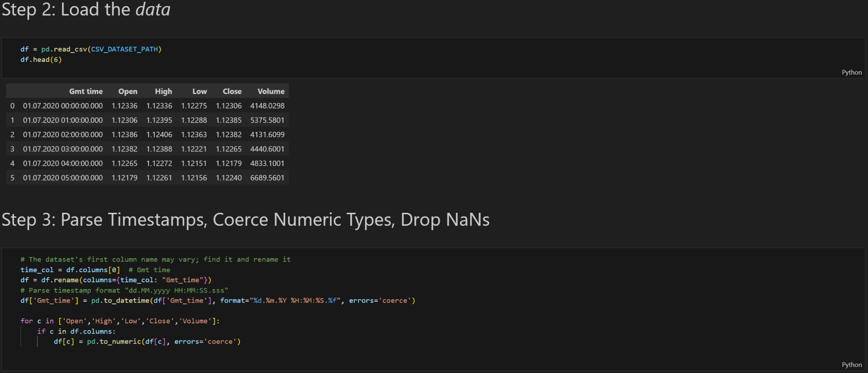
Task: Click the timestamp 01.07.2020 03:00:00.000 cell
Action: tap(63, 149)
